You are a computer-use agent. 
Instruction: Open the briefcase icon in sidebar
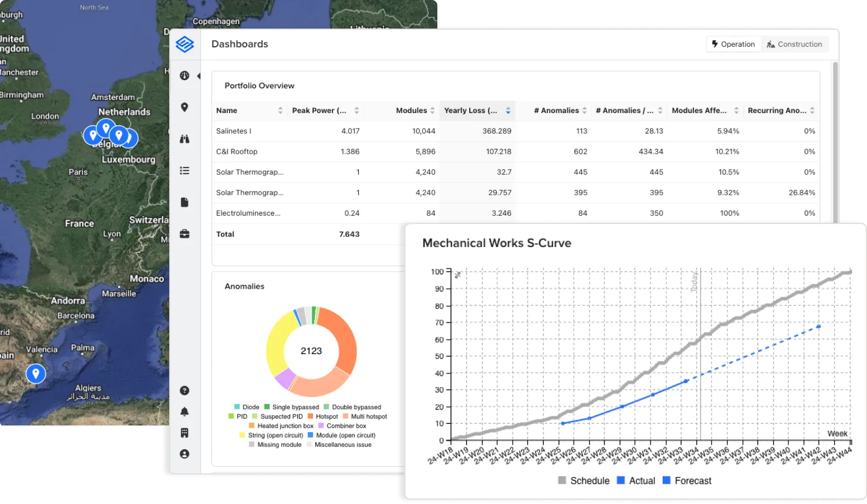coord(185,234)
